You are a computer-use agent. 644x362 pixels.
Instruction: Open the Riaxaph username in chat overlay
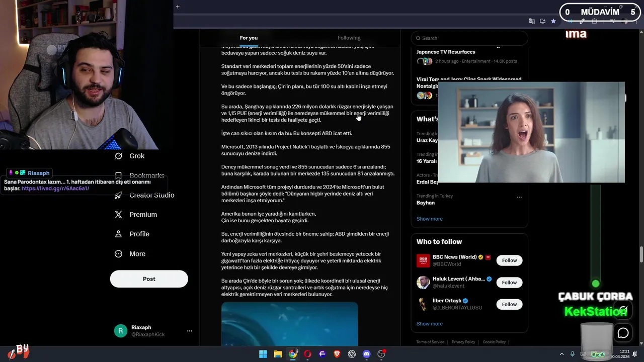tap(39, 173)
